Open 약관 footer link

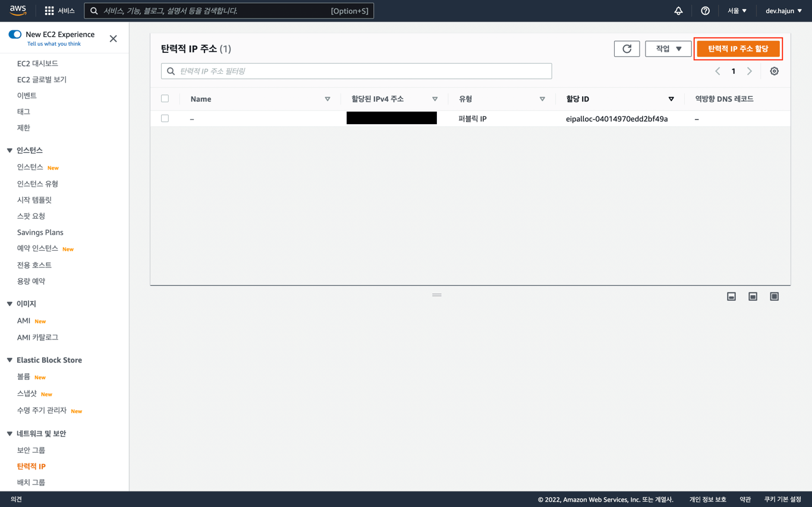pyautogui.click(x=745, y=499)
